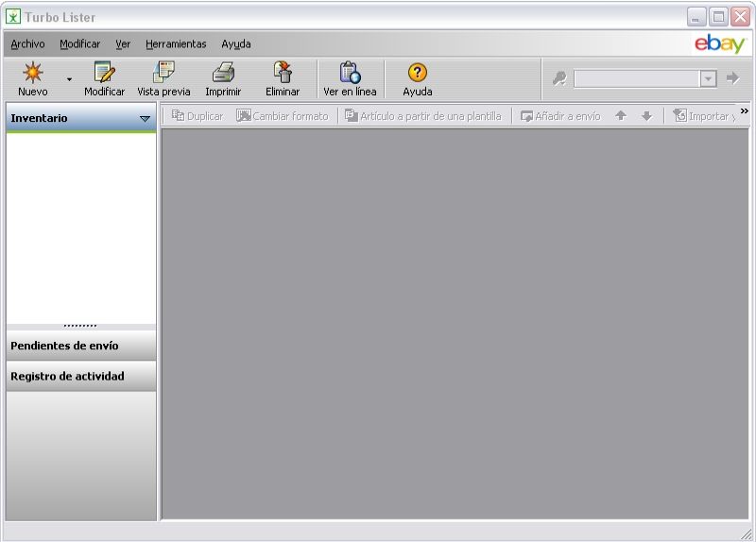Click the Ayuda question mark icon
Screen dimensions: 756x542
[x=418, y=73]
